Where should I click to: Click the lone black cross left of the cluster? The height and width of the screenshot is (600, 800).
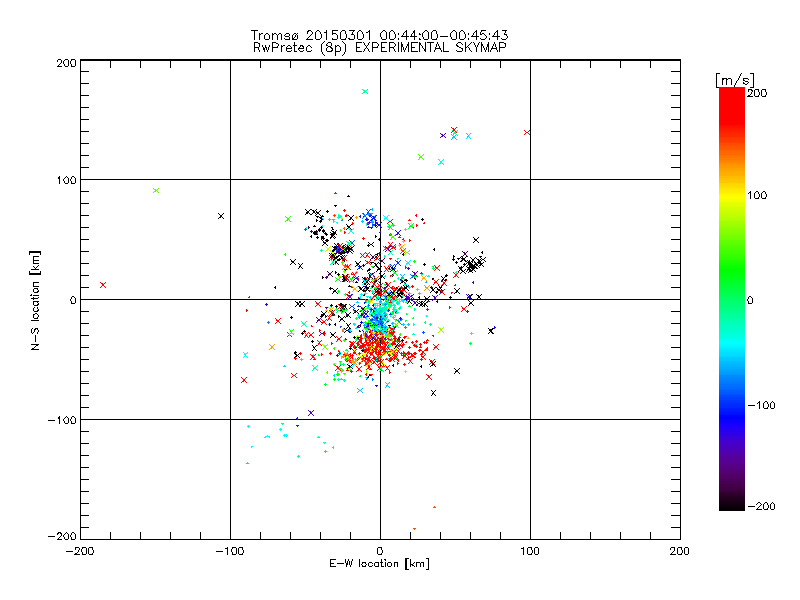click(221, 216)
